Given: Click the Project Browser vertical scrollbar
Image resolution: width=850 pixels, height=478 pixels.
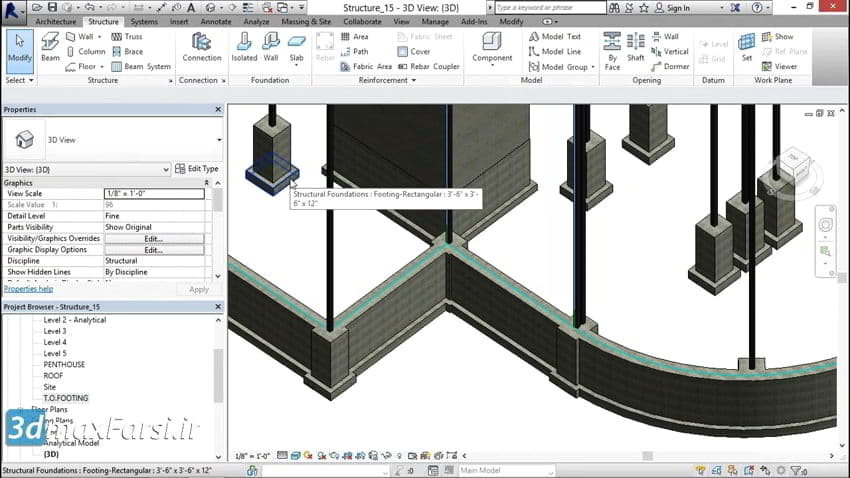Looking at the screenshot, I should point(218,376).
